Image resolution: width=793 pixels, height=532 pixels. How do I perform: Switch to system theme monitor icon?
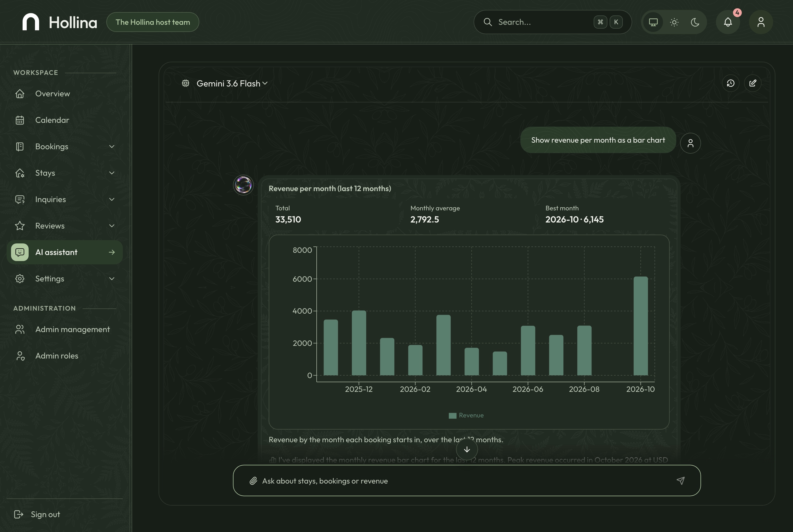pyautogui.click(x=653, y=22)
